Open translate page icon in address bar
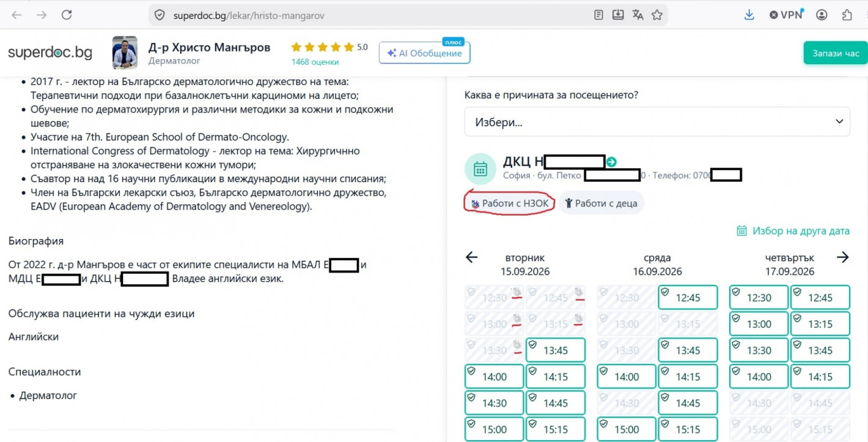 point(638,15)
